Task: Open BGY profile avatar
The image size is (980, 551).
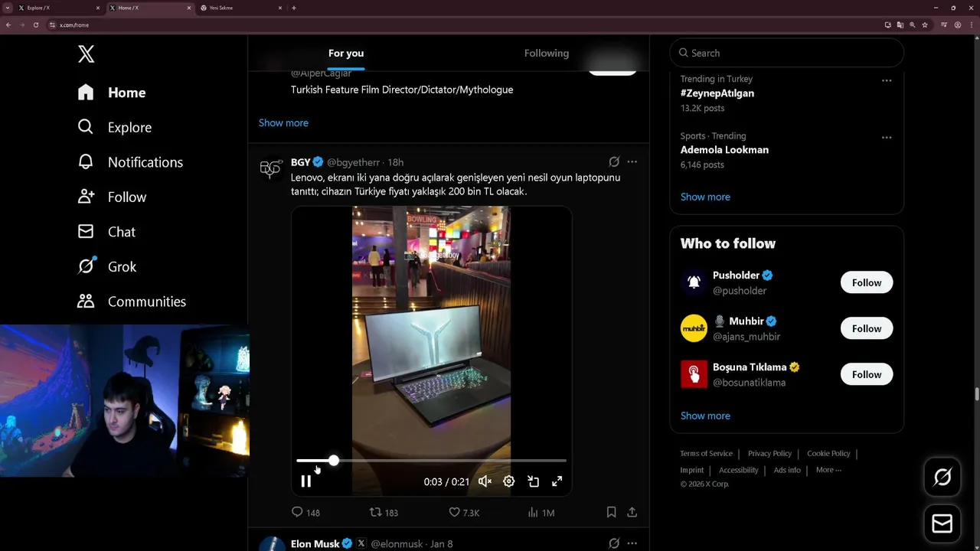Action: 271,168
